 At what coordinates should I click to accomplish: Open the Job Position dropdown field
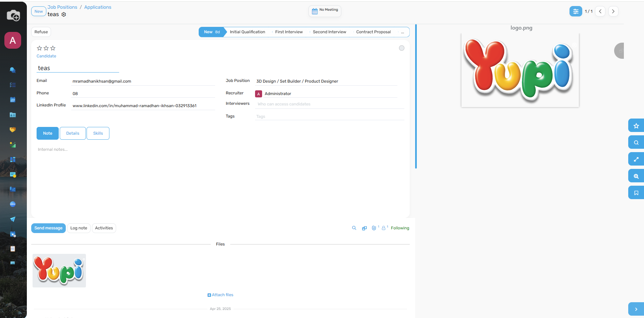coord(326,81)
